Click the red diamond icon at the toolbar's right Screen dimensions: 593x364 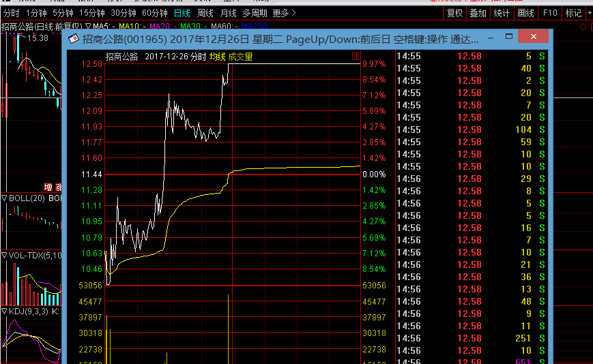pyautogui.click(x=583, y=27)
